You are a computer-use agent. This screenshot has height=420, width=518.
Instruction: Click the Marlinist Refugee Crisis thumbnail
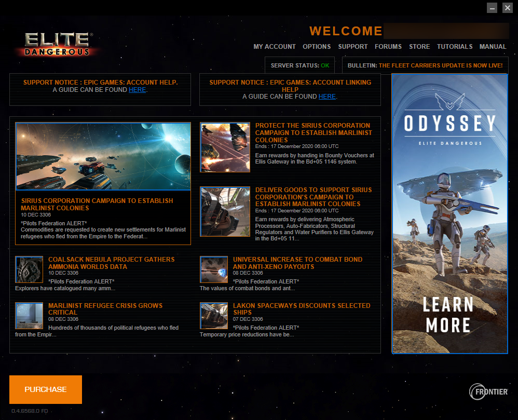click(29, 316)
